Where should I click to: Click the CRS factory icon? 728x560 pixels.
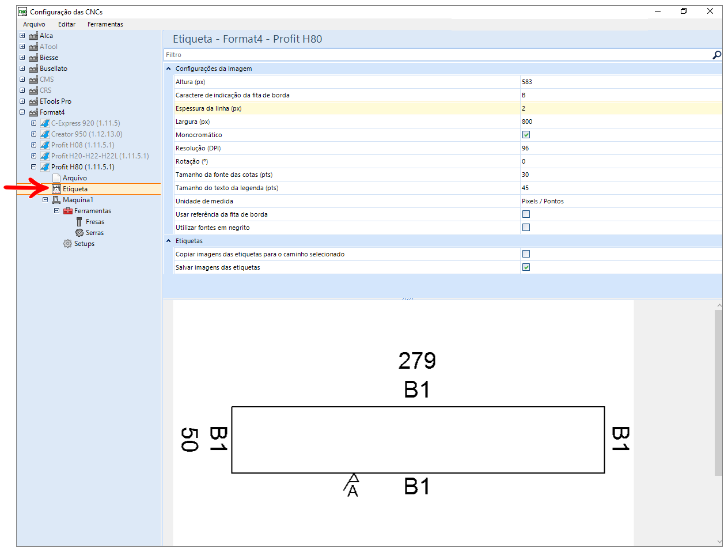point(33,90)
